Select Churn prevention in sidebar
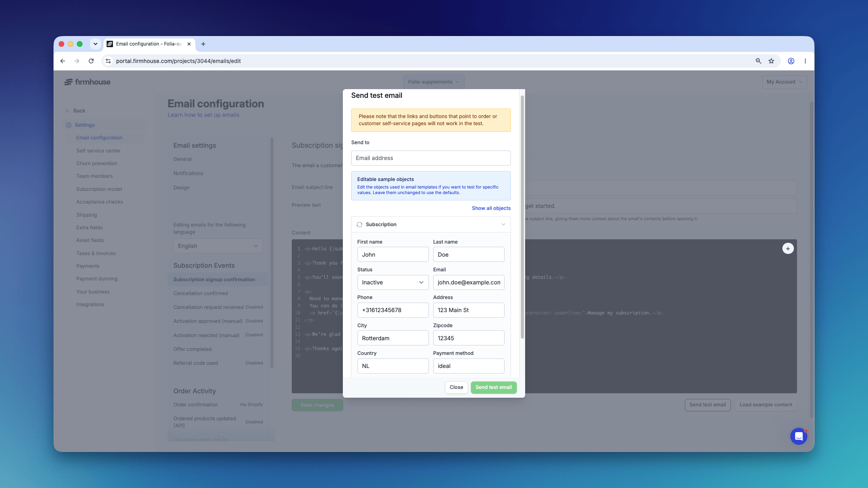Viewport: 868px width, 488px height. coord(97,164)
